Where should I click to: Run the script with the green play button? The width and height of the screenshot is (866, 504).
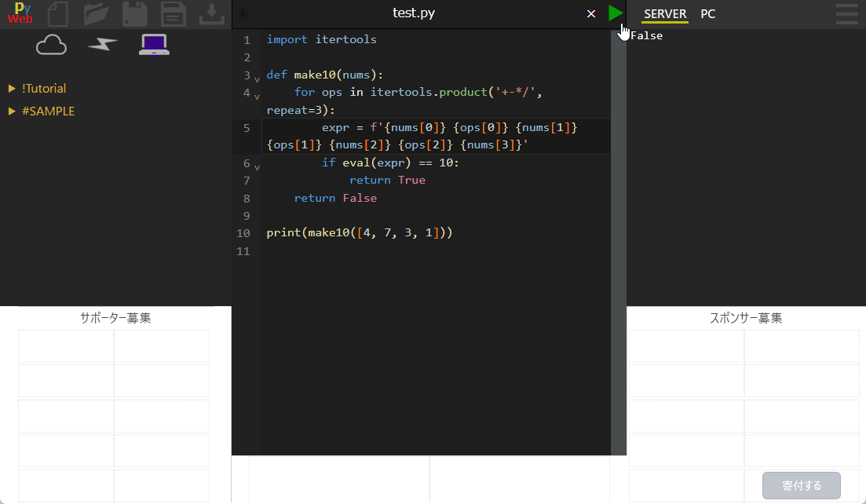click(x=615, y=13)
